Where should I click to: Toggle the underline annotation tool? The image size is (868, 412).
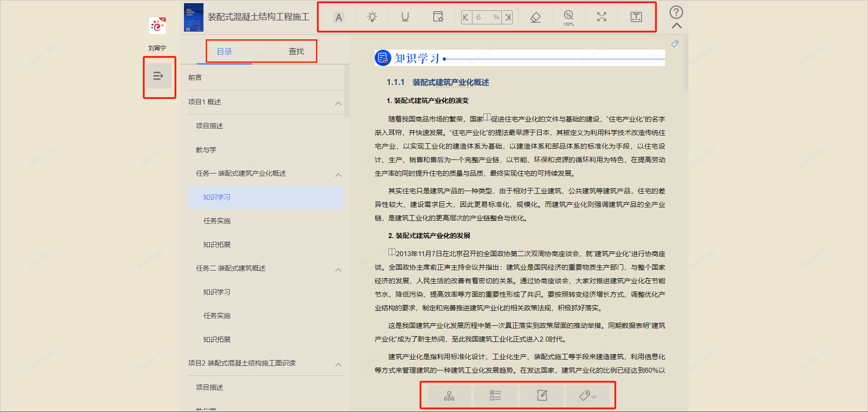[405, 17]
